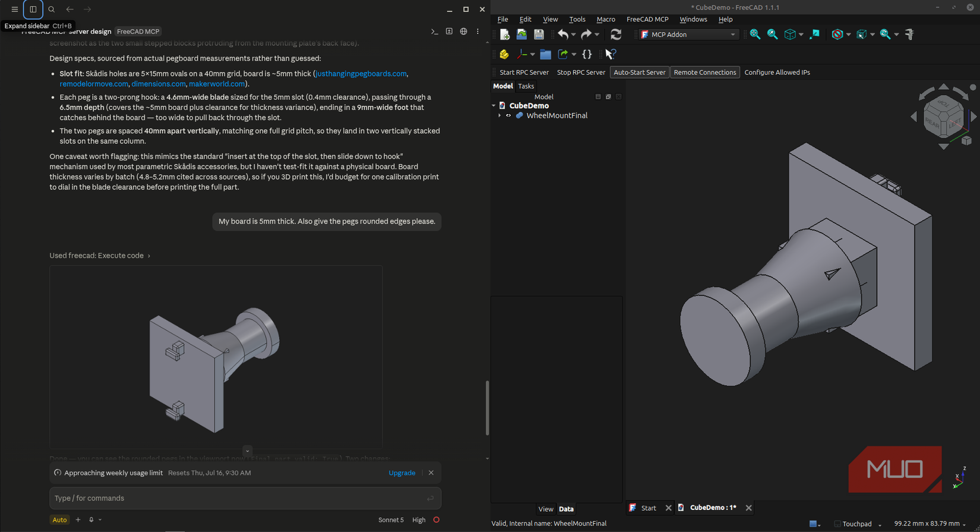Toggle bounding box selection tool
Image resolution: width=980 pixels, height=532 pixels.
(814, 34)
